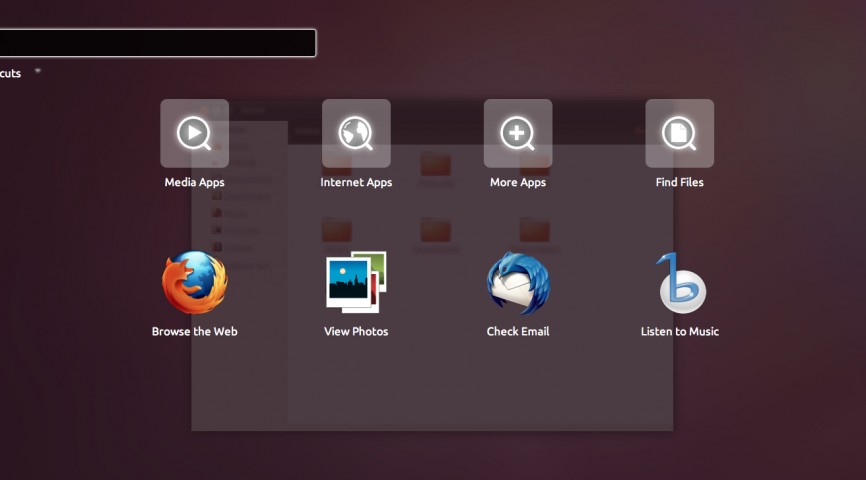Open the View Photos picture stack icon

click(x=356, y=283)
